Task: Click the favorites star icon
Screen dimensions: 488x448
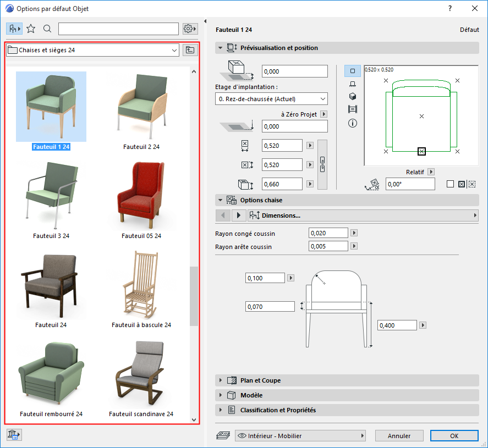Action: click(x=31, y=29)
